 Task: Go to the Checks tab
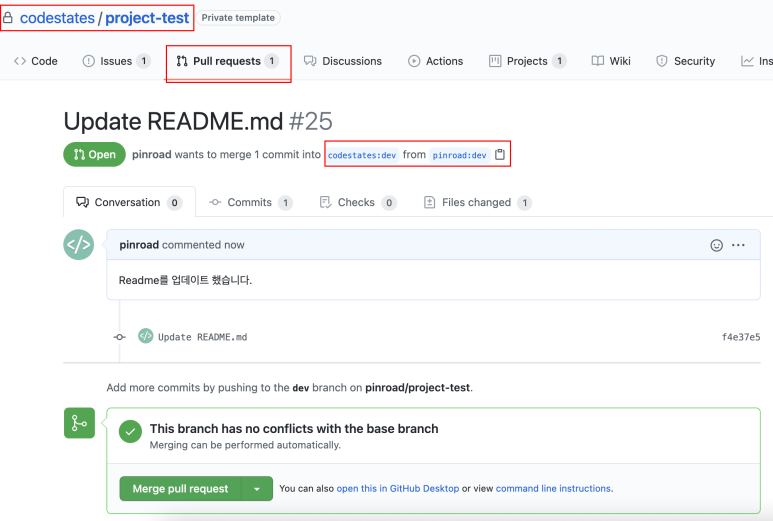point(357,203)
